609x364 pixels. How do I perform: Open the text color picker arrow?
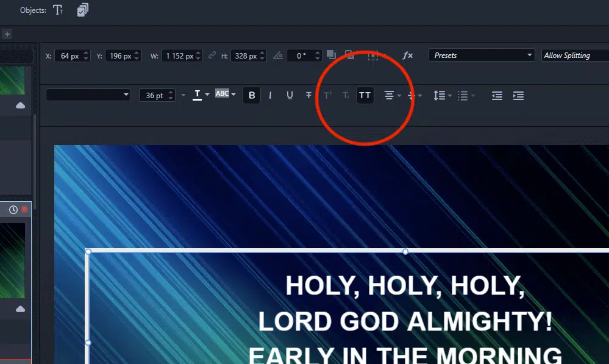207,95
